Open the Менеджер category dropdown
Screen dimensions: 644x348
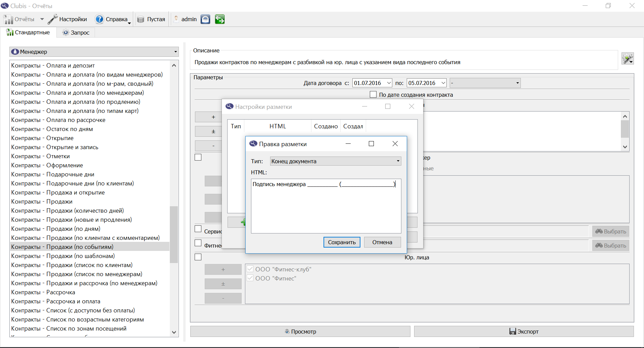94,52
